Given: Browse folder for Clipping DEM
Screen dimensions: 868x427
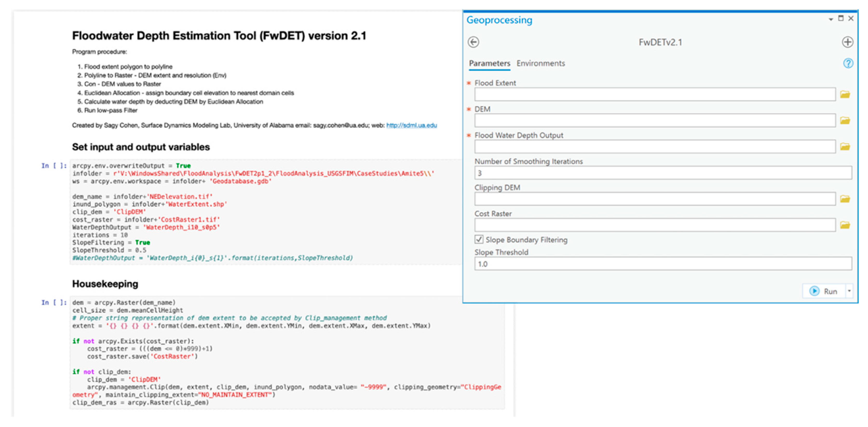Looking at the screenshot, I should coord(845,199).
